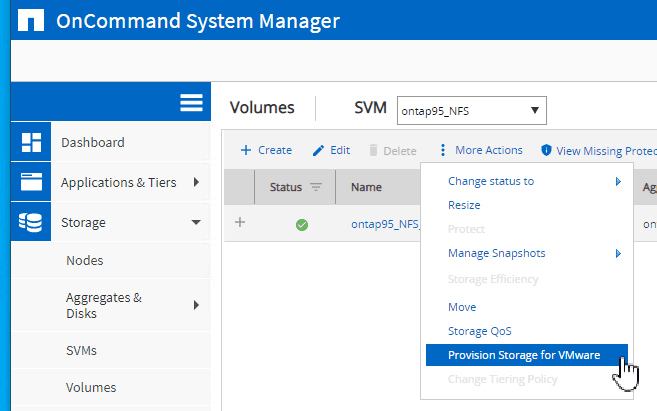The image size is (657, 411).
Task: Toggle the hamburger navigation menu
Action: 191,102
